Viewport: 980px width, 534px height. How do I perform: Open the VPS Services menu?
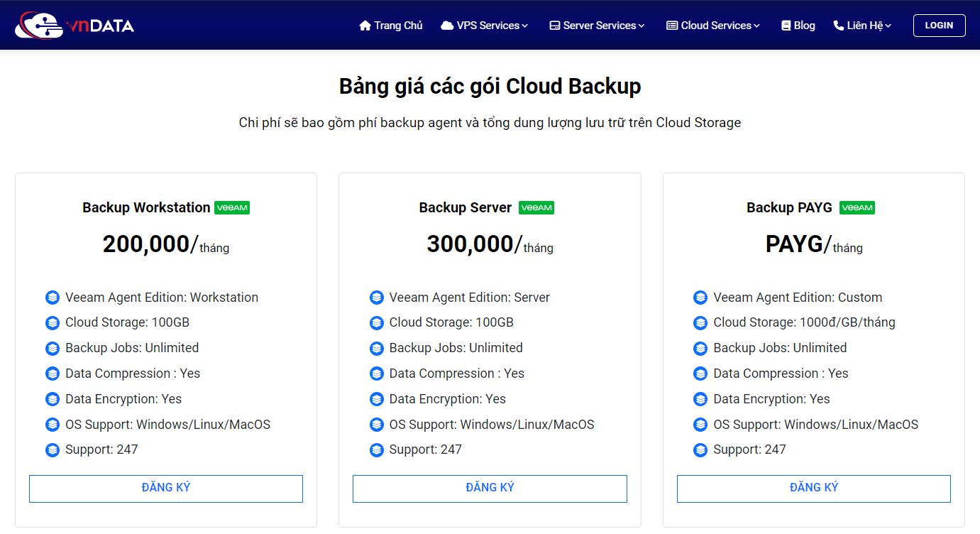[485, 26]
